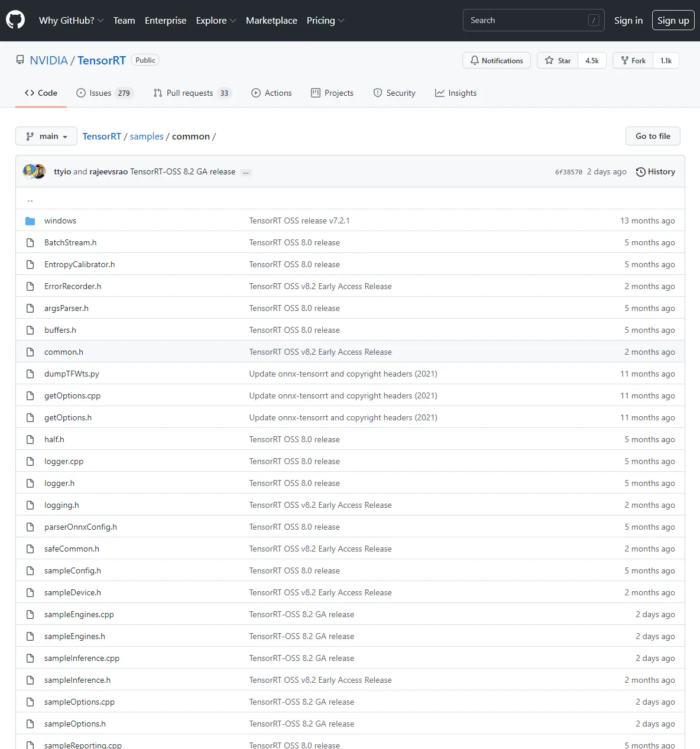Switch to the Projects tab

click(x=332, y=93)
